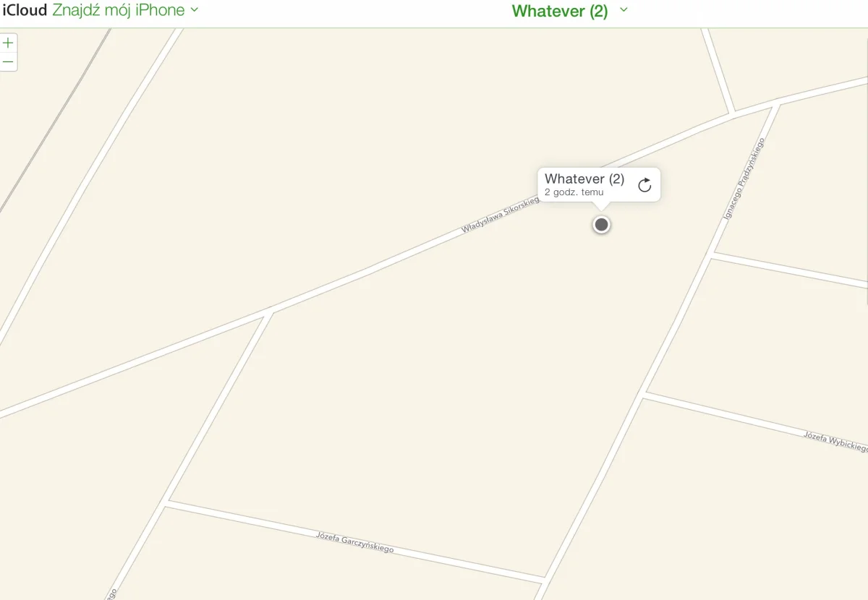Click junction of Prądzyńskiego and Wybickiego streets

click(x=644, y=395)
